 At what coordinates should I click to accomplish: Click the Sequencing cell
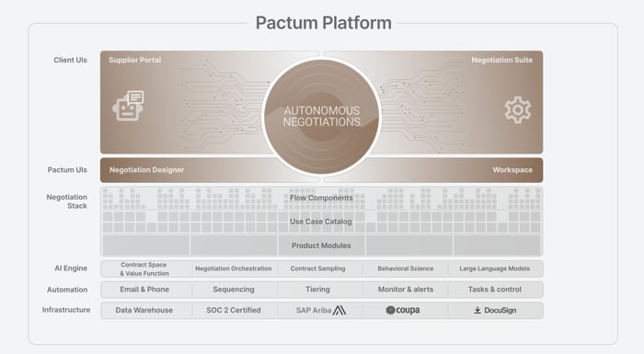click(x=234, y=290)
